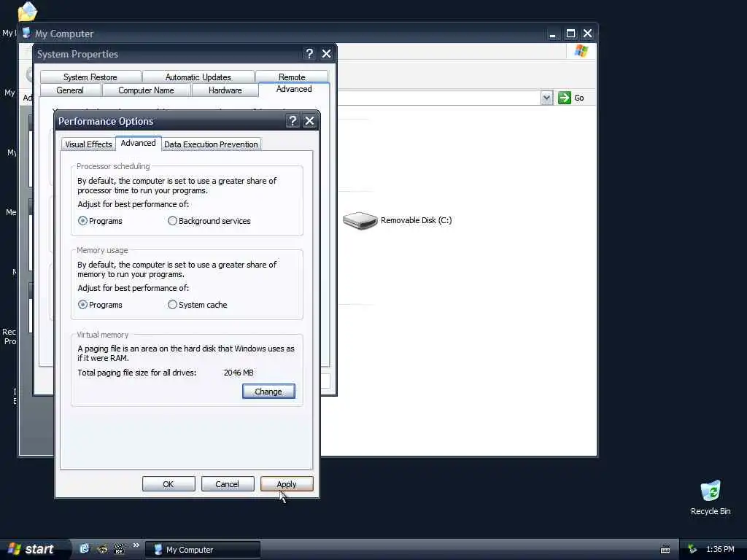Close the System Properties dialog
747x560 pixels.
[x=326, y=54]
